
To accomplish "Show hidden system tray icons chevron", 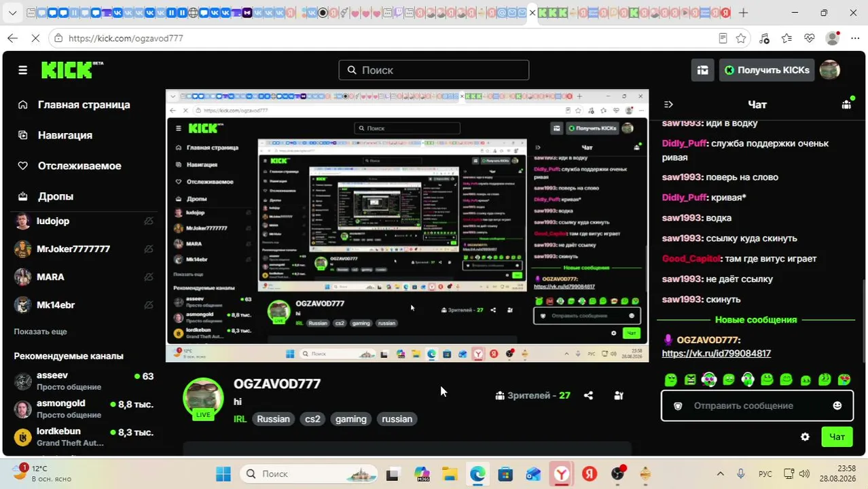I will (x=720, y=474).
